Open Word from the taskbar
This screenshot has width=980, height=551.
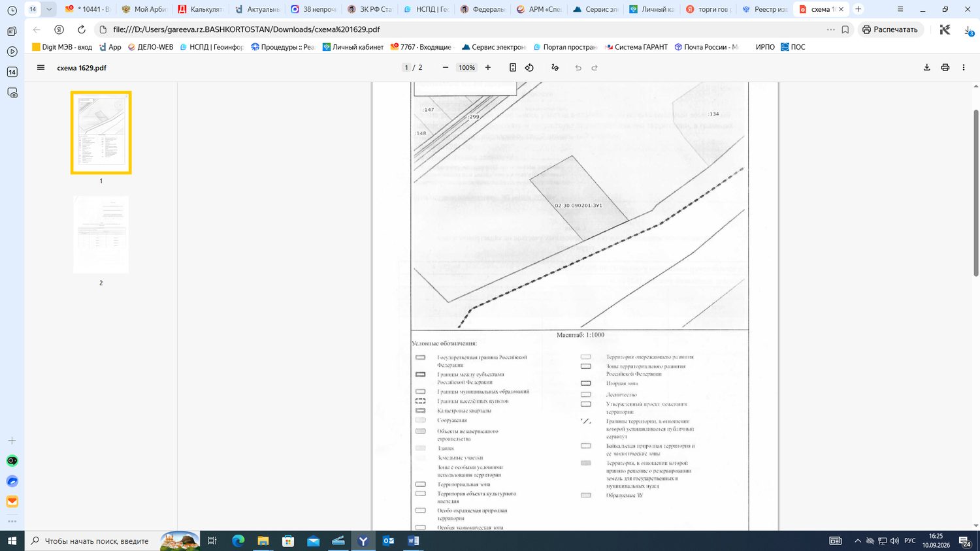(413, 541)
